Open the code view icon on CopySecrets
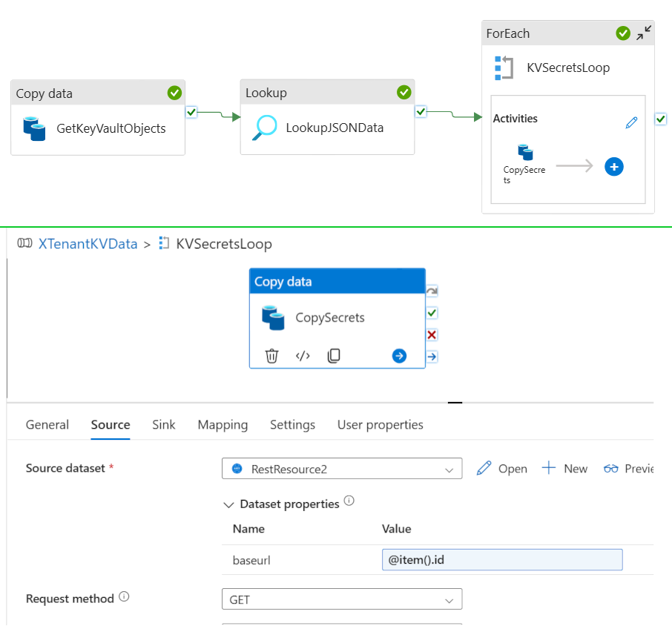 click(303, 356)
